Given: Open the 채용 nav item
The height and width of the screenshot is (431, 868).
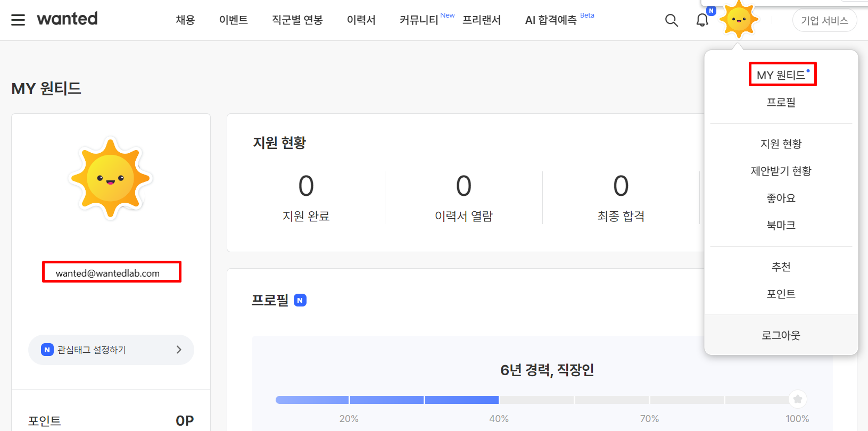Looking at the screenshot, I should click(x=185, y=20).
